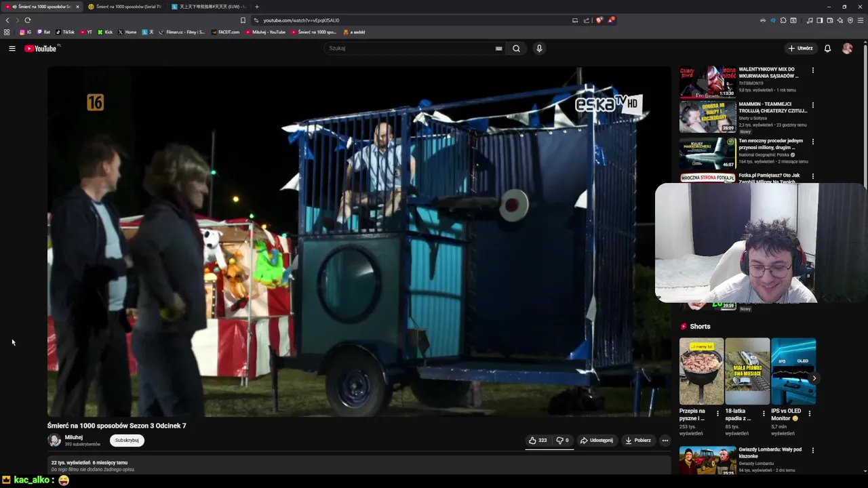The height and width of the screenshot is (488, 868).
Task: Open options for Fotka.pl Pamiętasz video
Action: tap(812, 176)
